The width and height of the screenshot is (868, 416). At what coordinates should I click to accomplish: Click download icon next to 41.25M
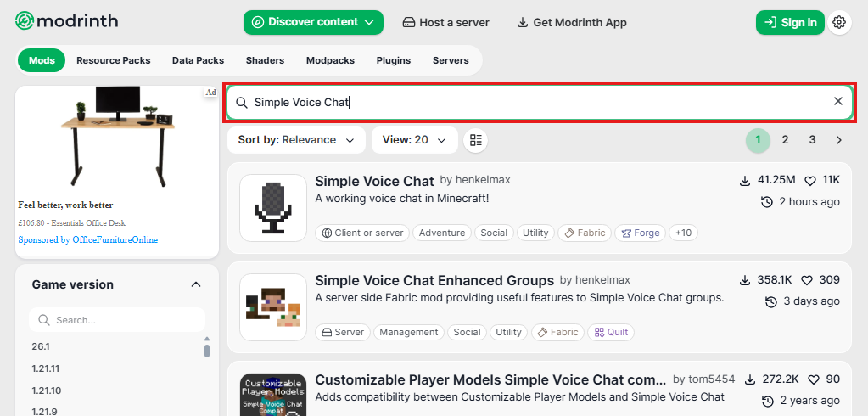coord(745,181)
